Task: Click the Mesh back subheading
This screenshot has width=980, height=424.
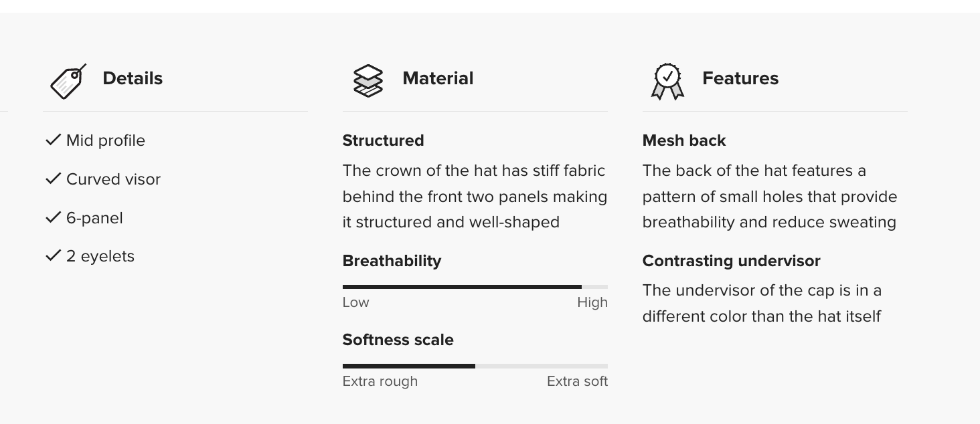Action: coord(683,140)
